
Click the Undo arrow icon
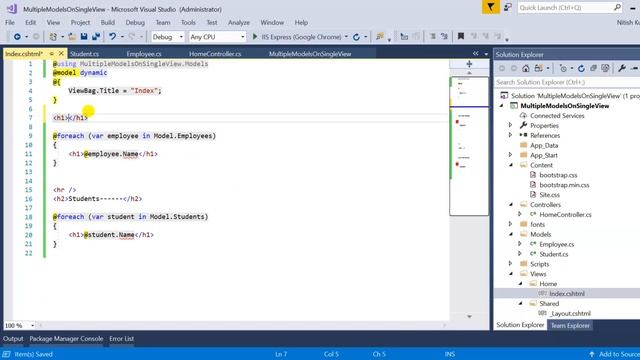(x=112, y=37)
